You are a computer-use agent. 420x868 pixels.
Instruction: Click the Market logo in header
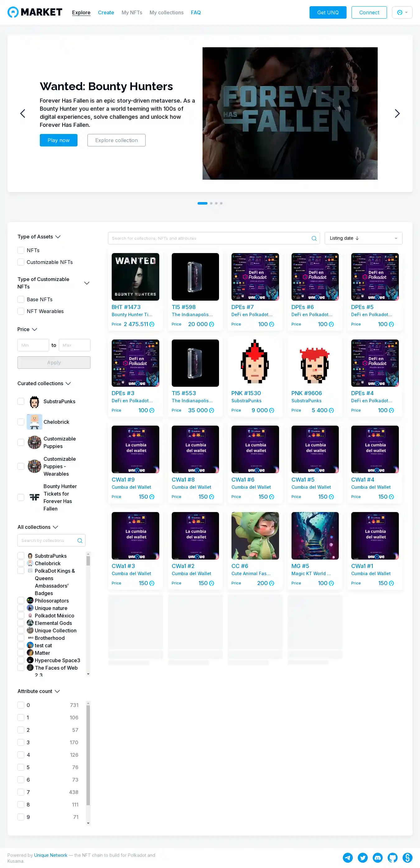pos(35,12)
